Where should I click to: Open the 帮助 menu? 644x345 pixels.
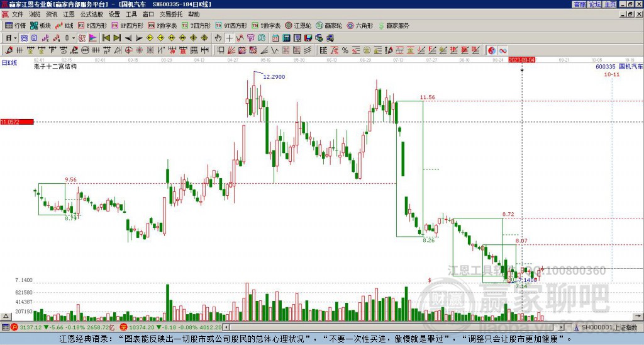click(x=194, y=14)
